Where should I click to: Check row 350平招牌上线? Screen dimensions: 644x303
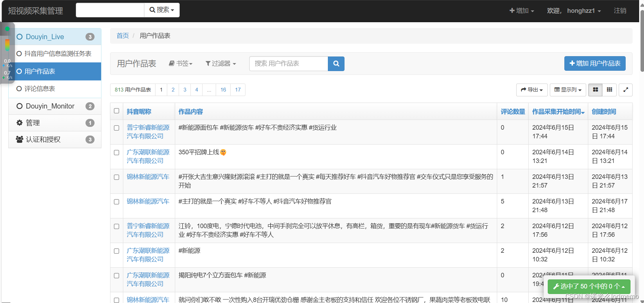117,153
